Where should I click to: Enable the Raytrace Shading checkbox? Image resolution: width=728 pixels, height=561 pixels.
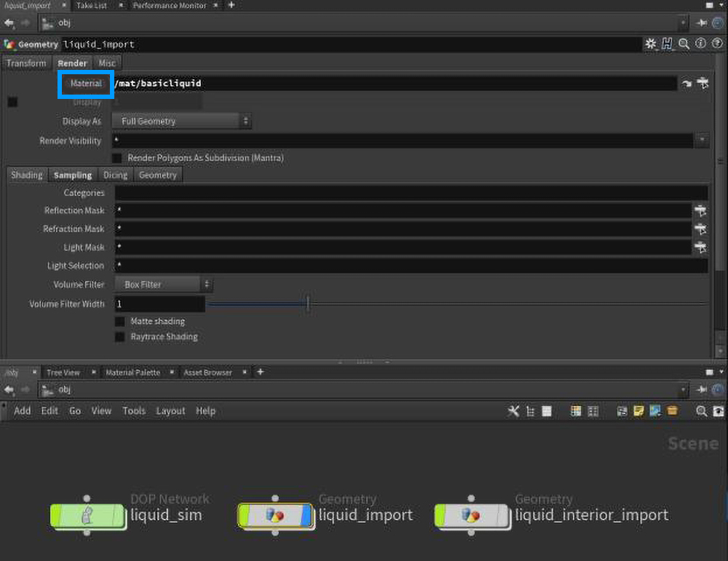pyautogui.click(x=120, y=337)
